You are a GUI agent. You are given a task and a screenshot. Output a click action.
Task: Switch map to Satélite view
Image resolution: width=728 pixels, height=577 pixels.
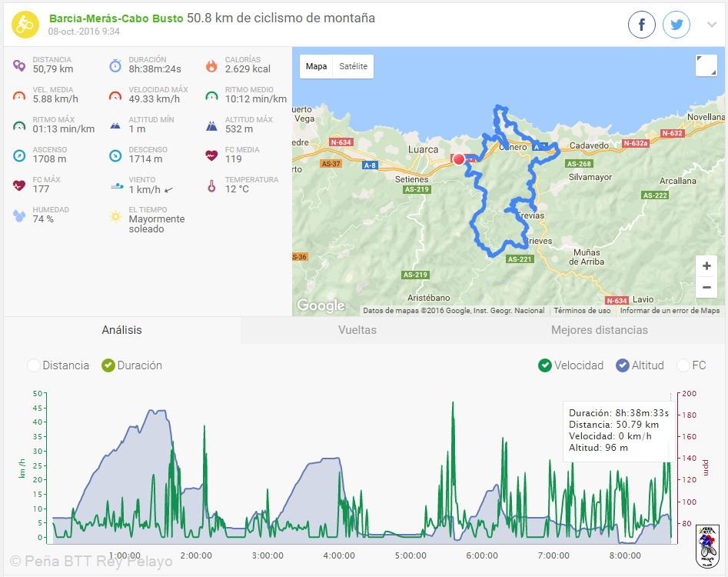[x=353, y=66]
